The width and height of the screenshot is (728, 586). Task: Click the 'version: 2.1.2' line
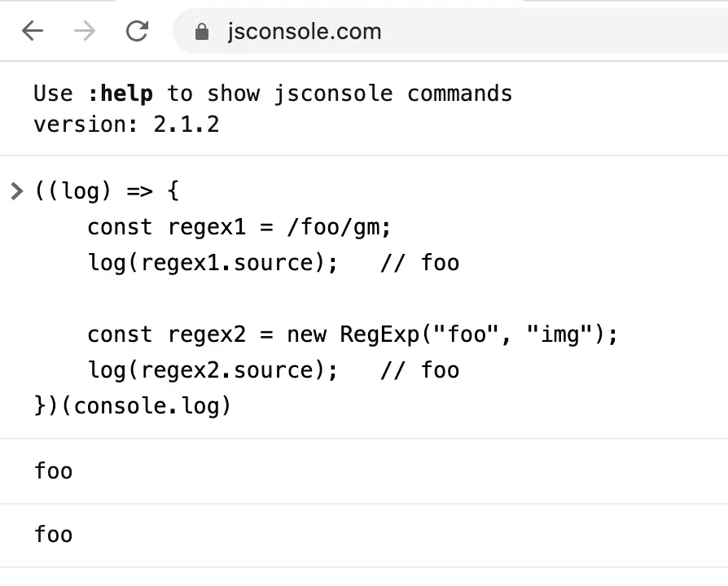(126, 125)
